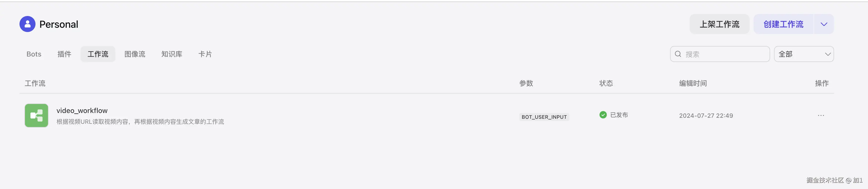Open the 图像流 tab

(x=135, y=54)
